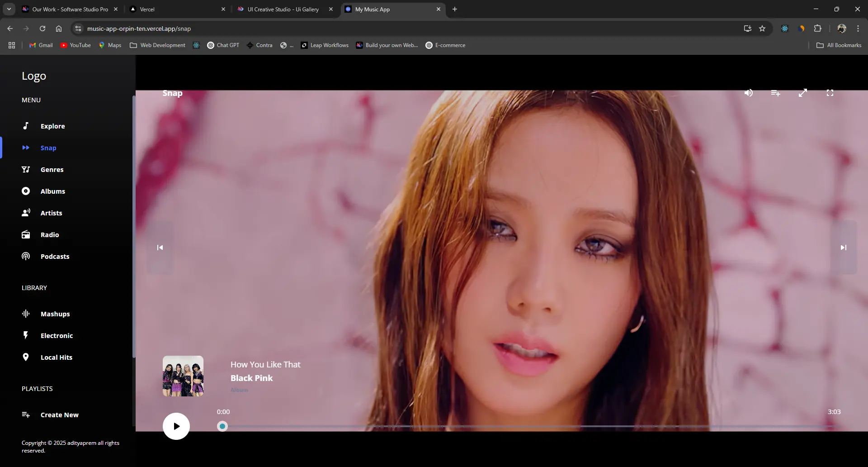Click the Electronic lightning bolt icon

point(26,335)
